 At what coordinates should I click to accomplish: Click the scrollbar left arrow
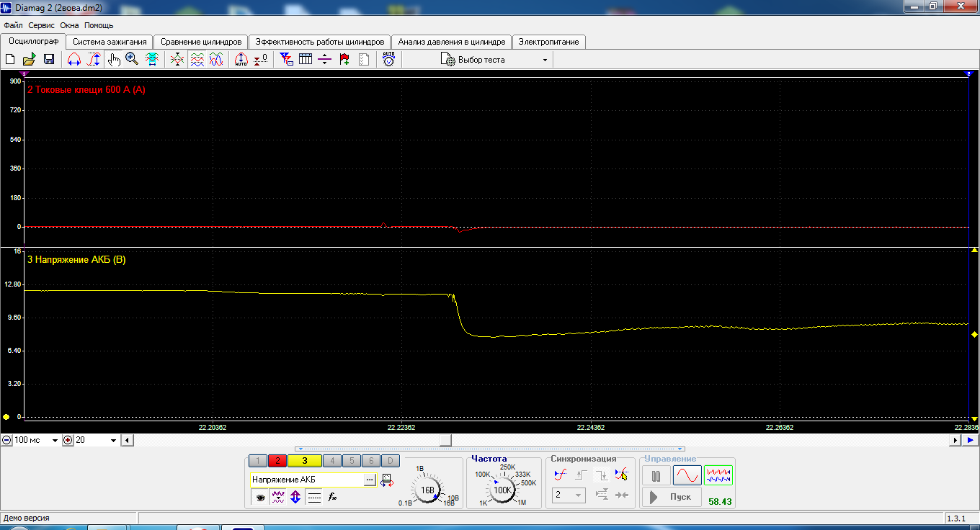pyautogui.click(x=127, y=440)
